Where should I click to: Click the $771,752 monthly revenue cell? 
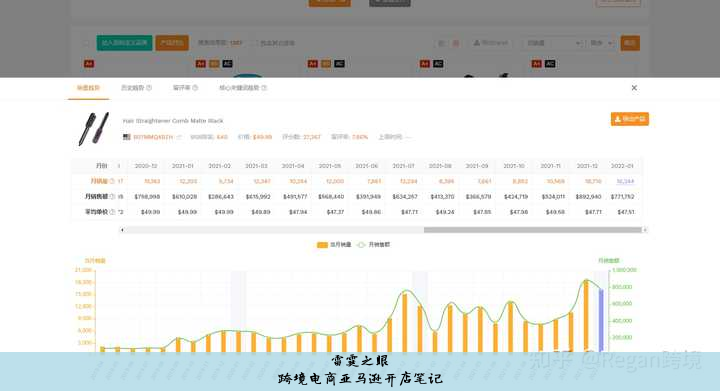(622, 196)
